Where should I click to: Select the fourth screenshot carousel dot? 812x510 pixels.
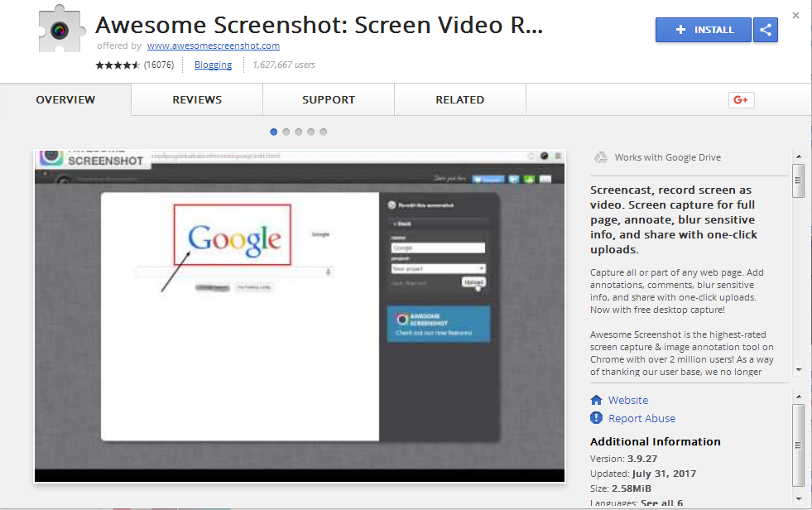coord(311,132)
